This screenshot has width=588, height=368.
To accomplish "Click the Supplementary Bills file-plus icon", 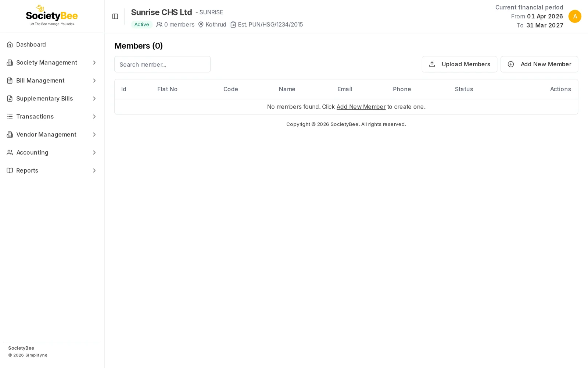I will coord(10,99).
